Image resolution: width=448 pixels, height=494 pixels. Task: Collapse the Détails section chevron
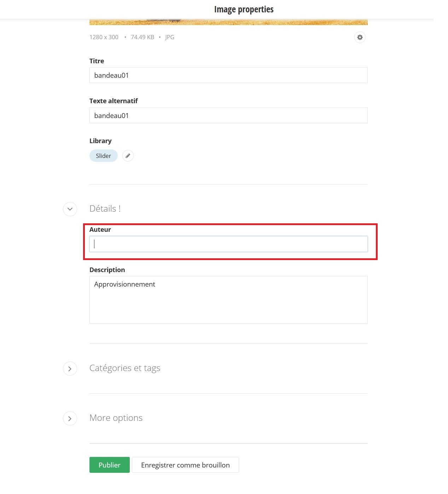pos(70,209)
